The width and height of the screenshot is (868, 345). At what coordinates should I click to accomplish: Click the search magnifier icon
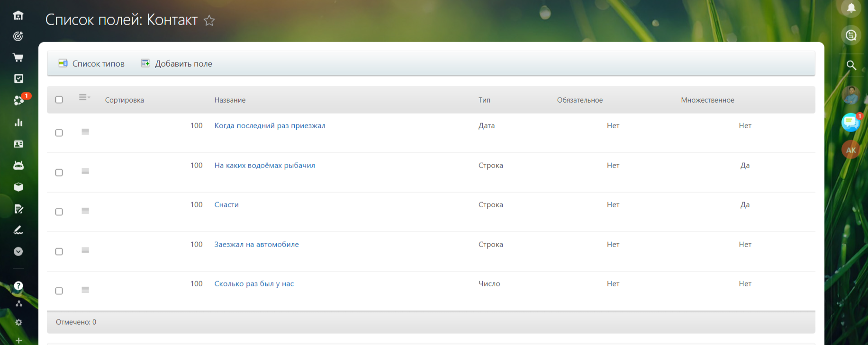(x=851, y=65)
